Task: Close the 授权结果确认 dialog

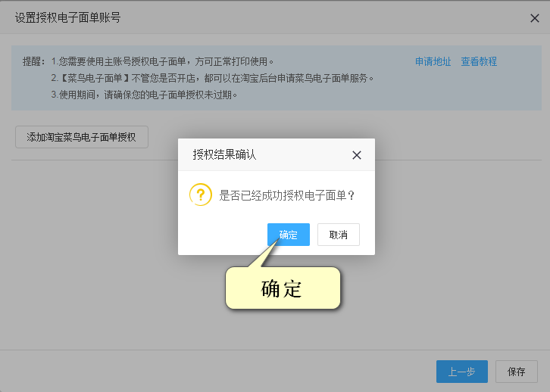Action: (x=356, y=155)
